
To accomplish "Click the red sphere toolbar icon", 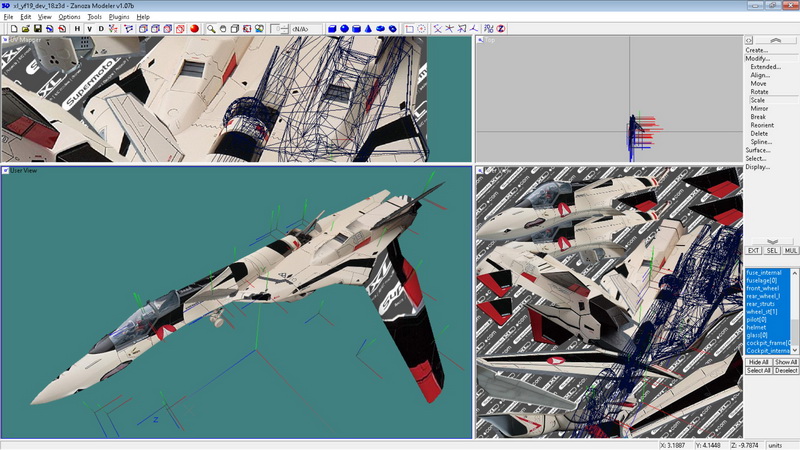I will coord(194,29).
